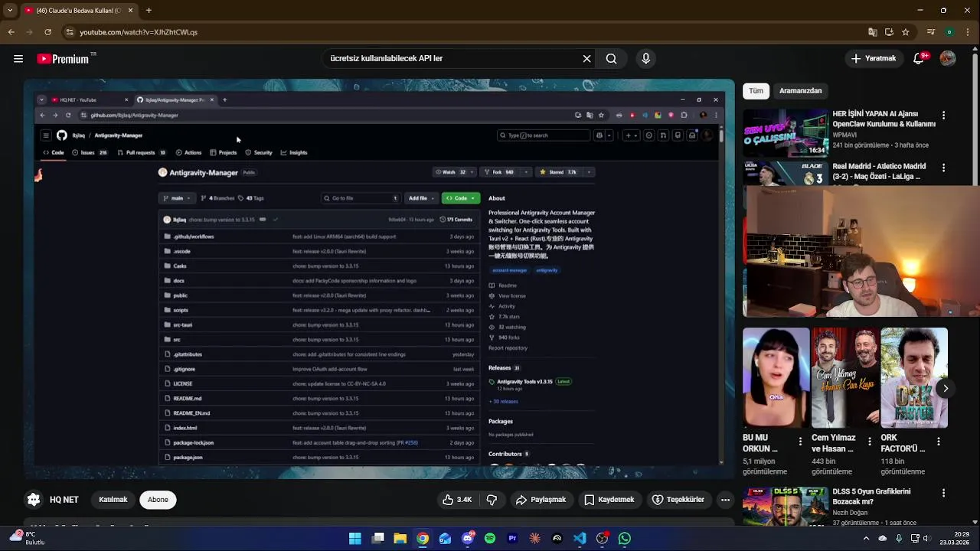Clear the search box text with the X
Viewport: 980px width, 551px height.
[587, 58]
